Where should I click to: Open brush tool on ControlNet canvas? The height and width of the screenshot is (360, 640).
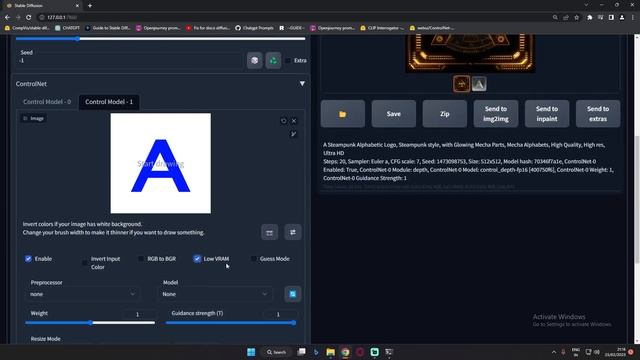tap(293, 134)
